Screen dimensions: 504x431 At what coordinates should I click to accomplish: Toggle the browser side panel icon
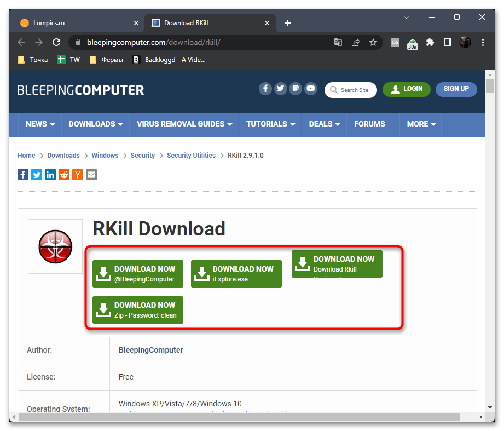point(448,42)
